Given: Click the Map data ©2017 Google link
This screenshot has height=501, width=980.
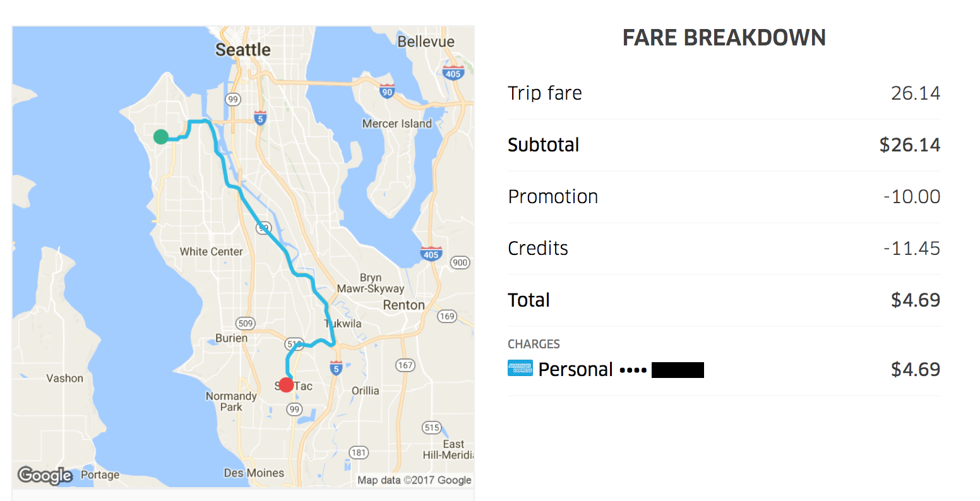Looking at the screenshot, I should point(414,480).
